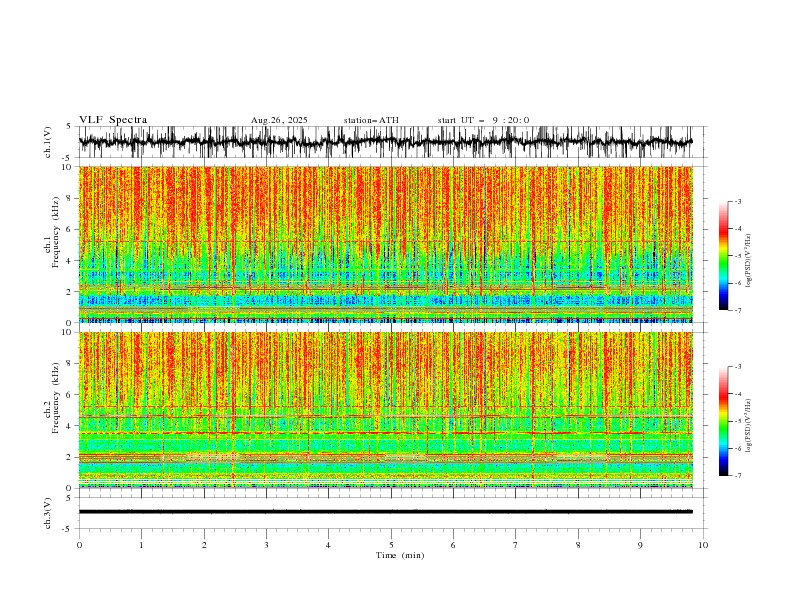Click the 'station=ATH' label
Image resolution: width=792 pixels, height=612 pixels.
[x=371, y=120]
